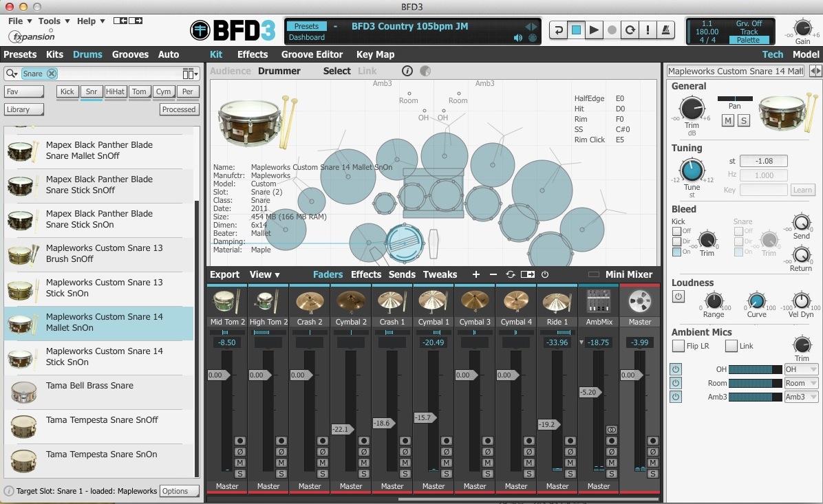Viewport: 823px width, 504px height.
Task: Expand the AmbMix channel triangle
Action: (581, 342)
